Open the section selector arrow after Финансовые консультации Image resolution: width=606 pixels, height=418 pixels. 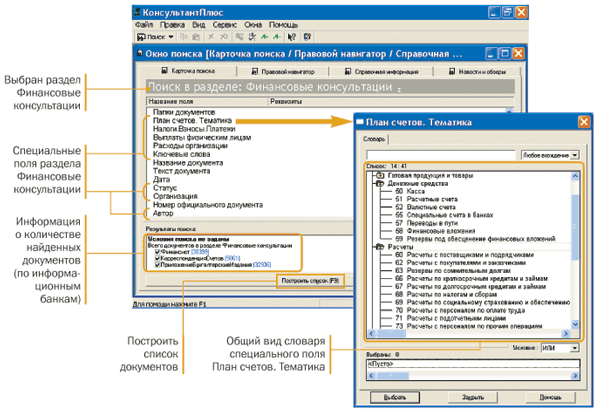click(x=399, y=89)
